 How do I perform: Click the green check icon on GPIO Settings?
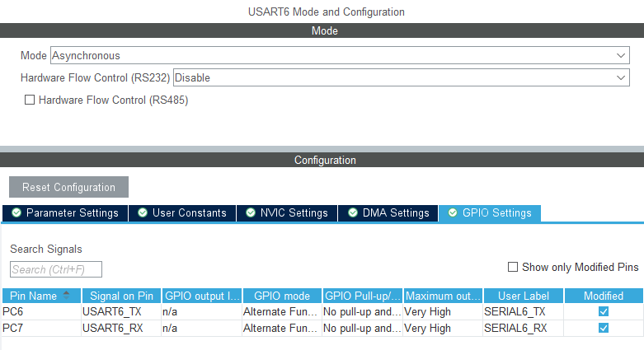pyautogui.click(x=452, y=212)
